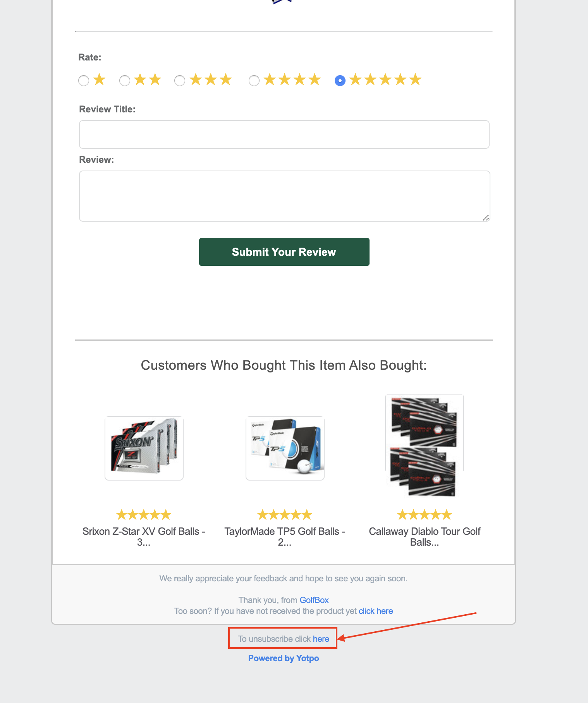The height and width of the screenshot is (703, 588).
Task: Click star rating under Srixon Z-Star XV
Action: tap(144, 515)
